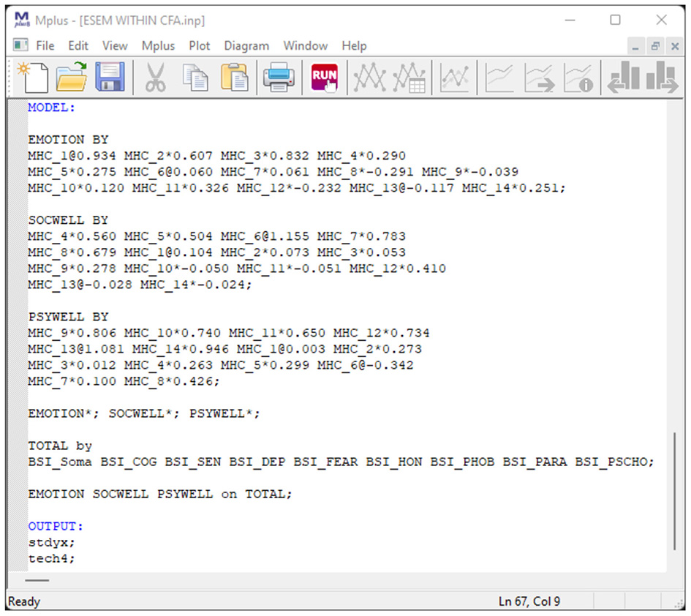Open the File menu
This screenshot has height=616, width=691.
[x=45, y=45]
